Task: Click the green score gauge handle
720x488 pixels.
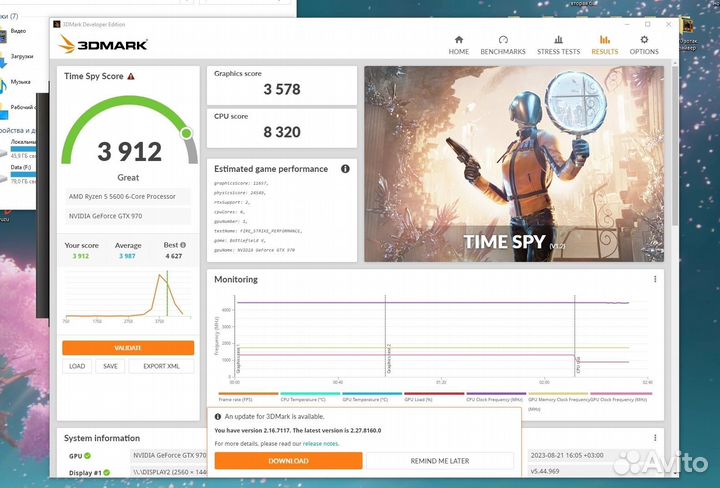Action: 186,133
